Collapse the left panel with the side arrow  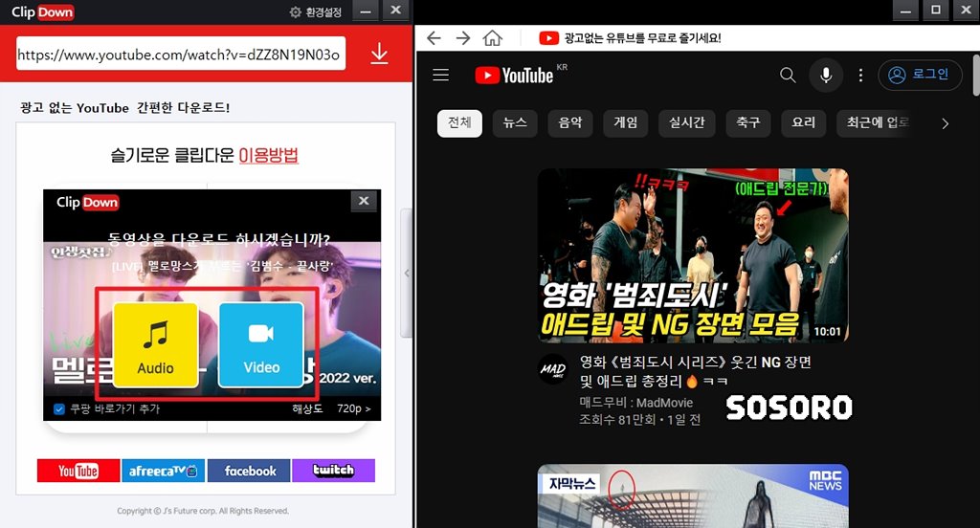(x=407, y=273)
